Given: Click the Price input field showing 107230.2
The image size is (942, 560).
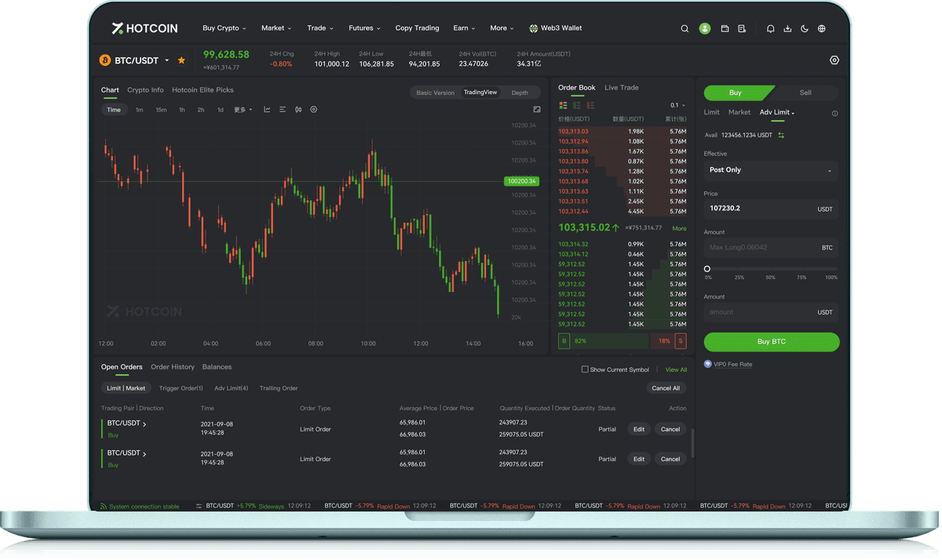Looking at the screenshot, I should 771,209.
